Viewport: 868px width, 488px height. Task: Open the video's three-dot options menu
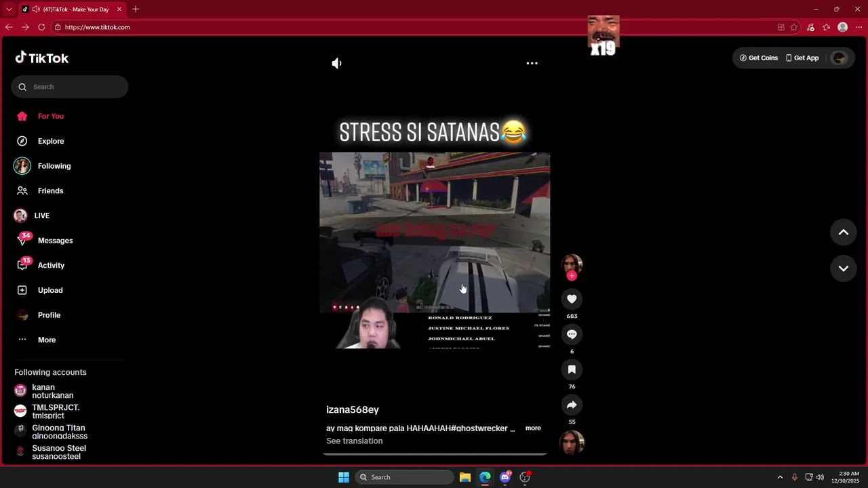coord(532,63)
